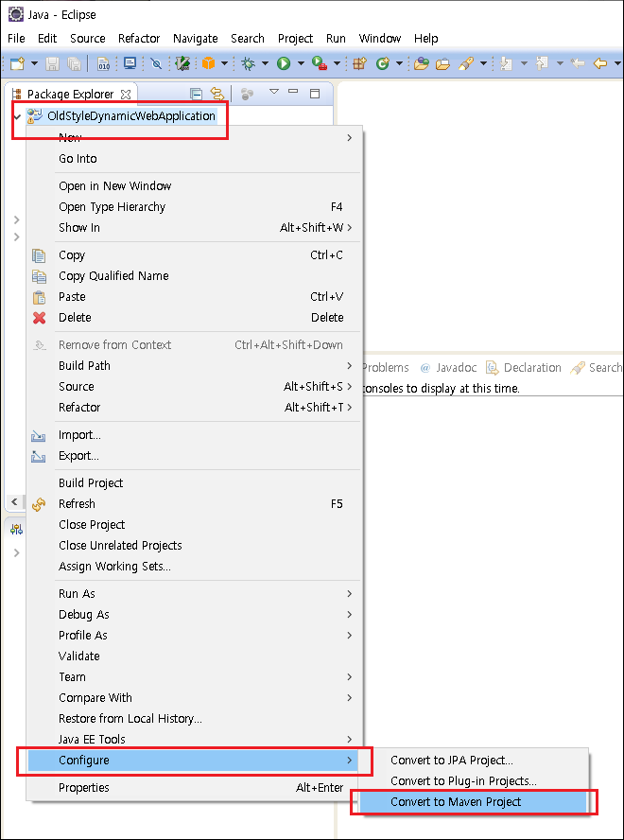Select Copy Qualified Name
The image size is (624, 840).
click(194, 276)
